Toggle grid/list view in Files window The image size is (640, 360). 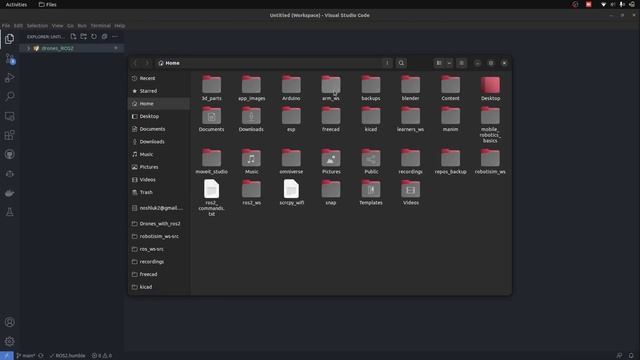439,63
